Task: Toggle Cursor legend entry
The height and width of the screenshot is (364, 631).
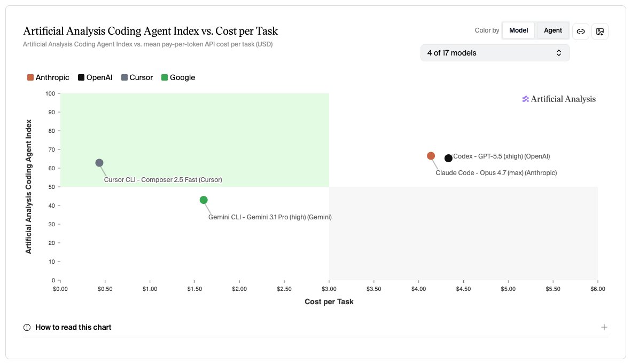Action: (x=137, y=77)
